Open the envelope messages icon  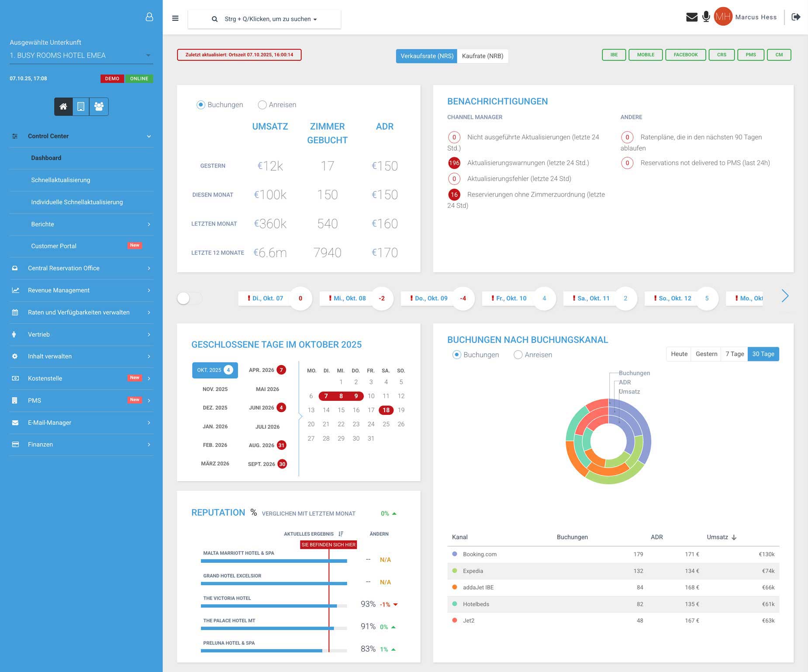click(691, 17)
